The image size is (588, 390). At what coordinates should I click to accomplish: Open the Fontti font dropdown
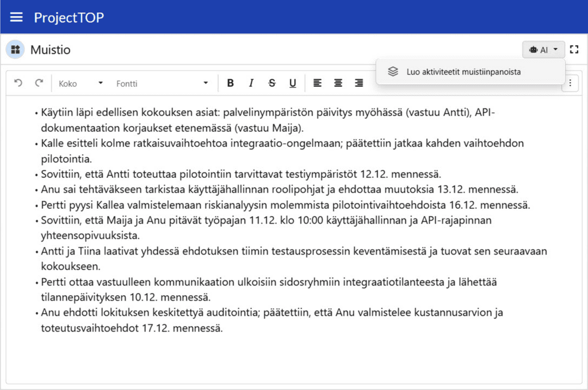pyautogui.click(x=162, y=83)
